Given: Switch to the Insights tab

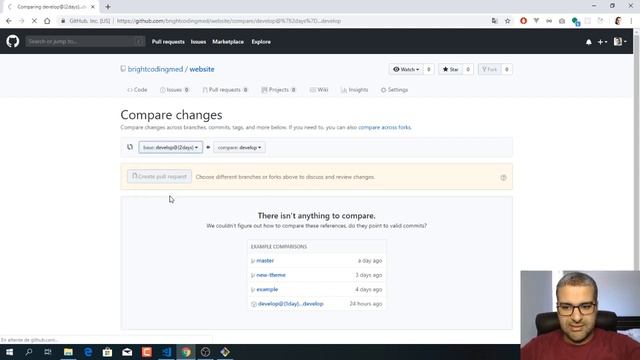Looking at the screenshot, I should [354, 90].
